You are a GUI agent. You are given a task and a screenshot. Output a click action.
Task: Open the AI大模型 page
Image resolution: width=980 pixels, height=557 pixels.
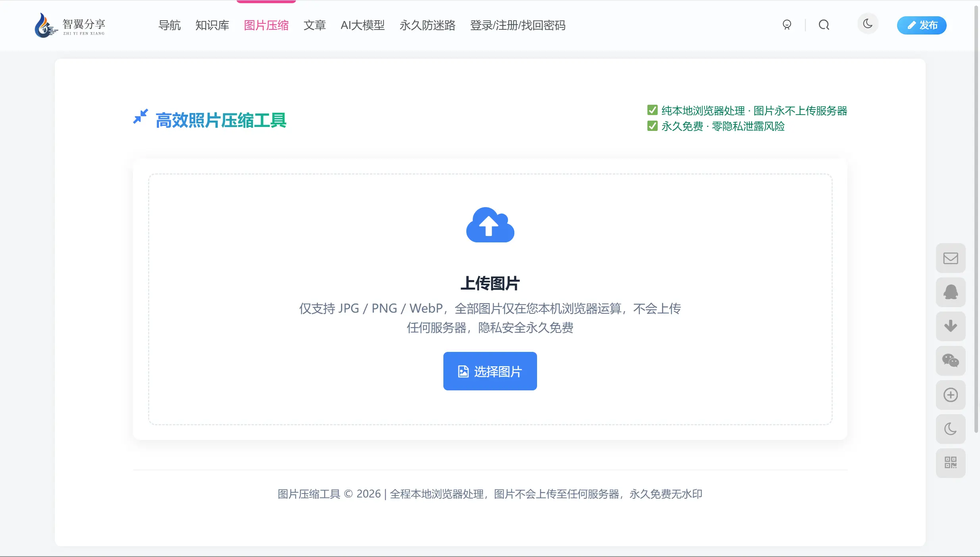pyautogui.click(x=363, y=25)
